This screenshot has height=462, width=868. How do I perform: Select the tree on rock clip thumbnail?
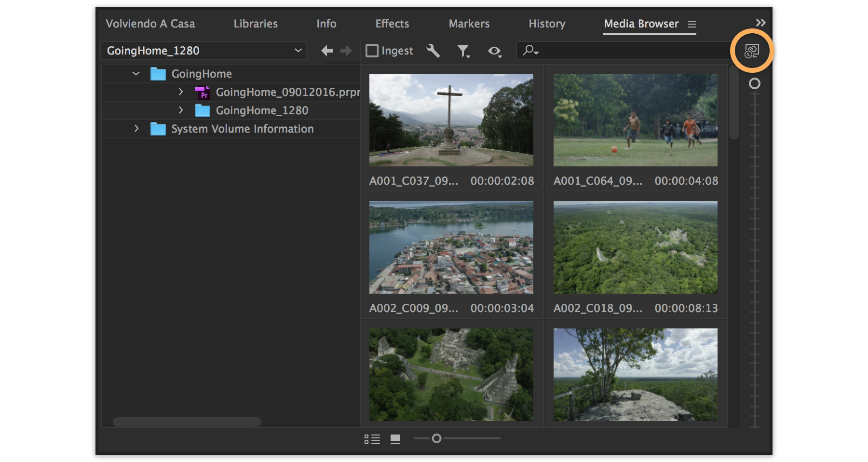tap(636, 375)
